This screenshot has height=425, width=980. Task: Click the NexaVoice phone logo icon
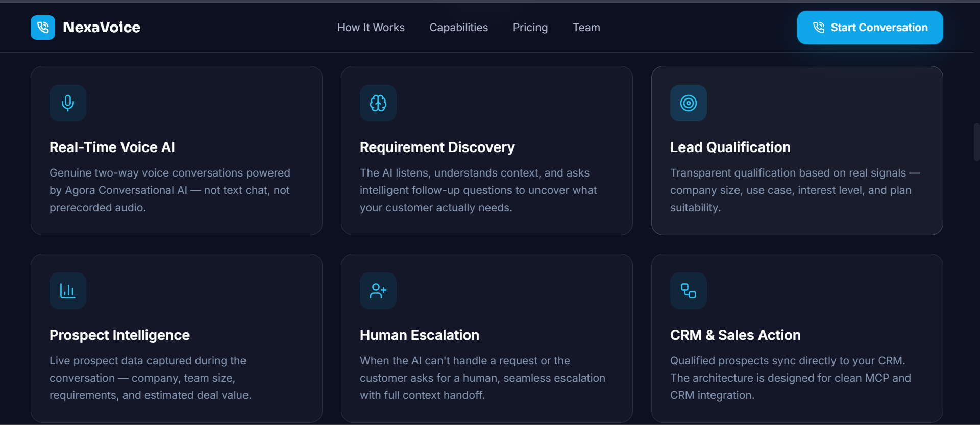43,28
